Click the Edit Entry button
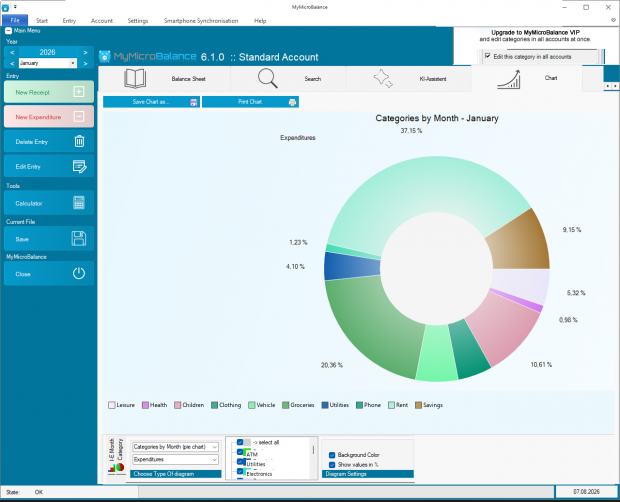The width and height of the screenshot is (620, 502). point(49,166)
